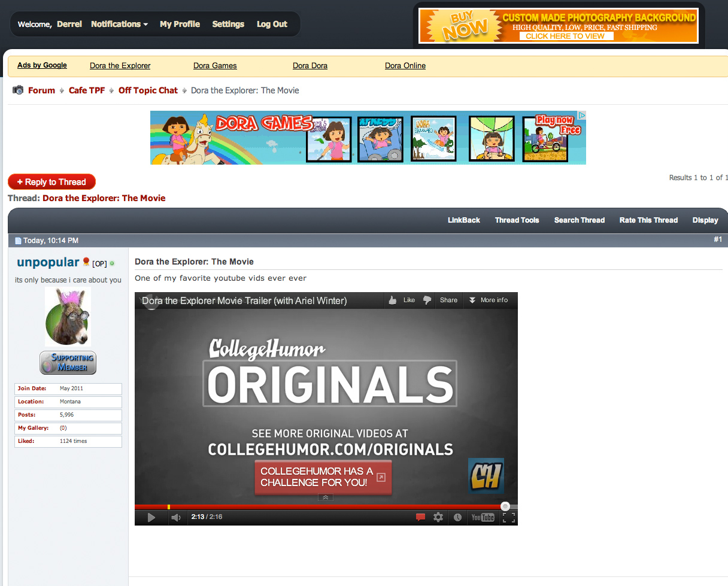This screenshot has height=586, width=728.
Task: Like the video with thumbs up
Action: 401,300
